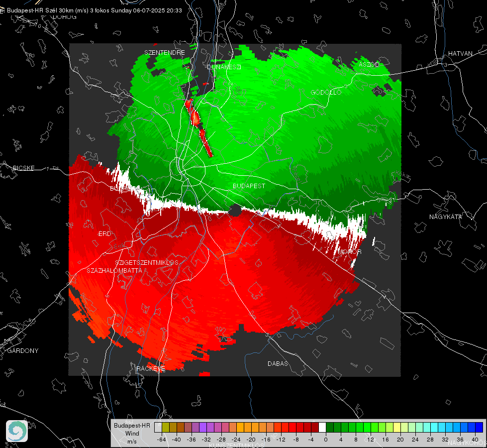487x448 pixels.
Task: Click the ÉRD city label
Action: (104, 234)
